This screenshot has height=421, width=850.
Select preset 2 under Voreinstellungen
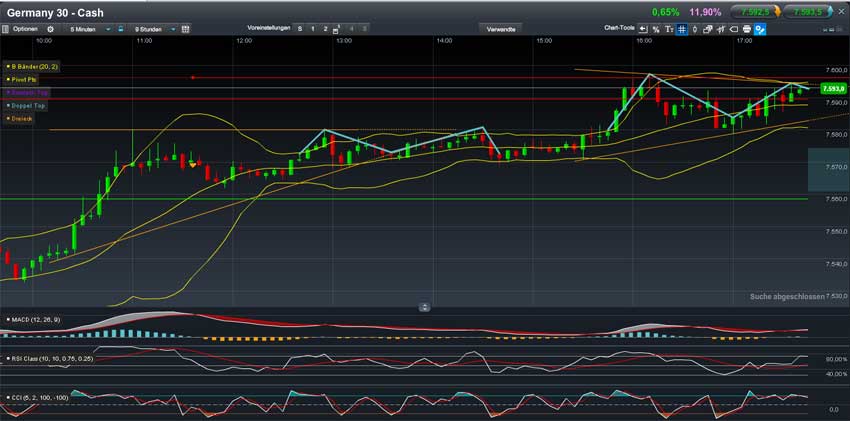click(325, 29)
